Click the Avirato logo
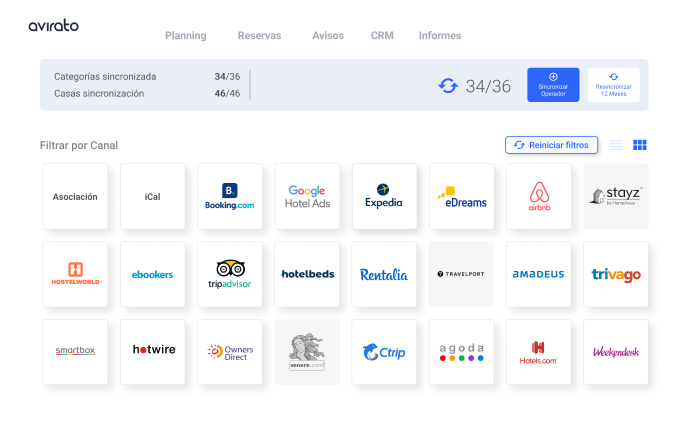This screenshot has height=441, width=700. point(54,25)
